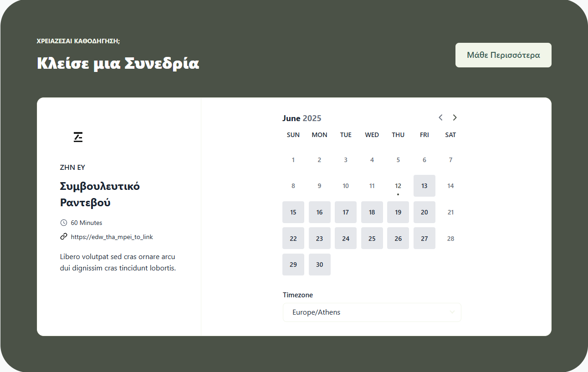
Task: Click the clock icon beside 60 Minutes
Action: (63, 223)
